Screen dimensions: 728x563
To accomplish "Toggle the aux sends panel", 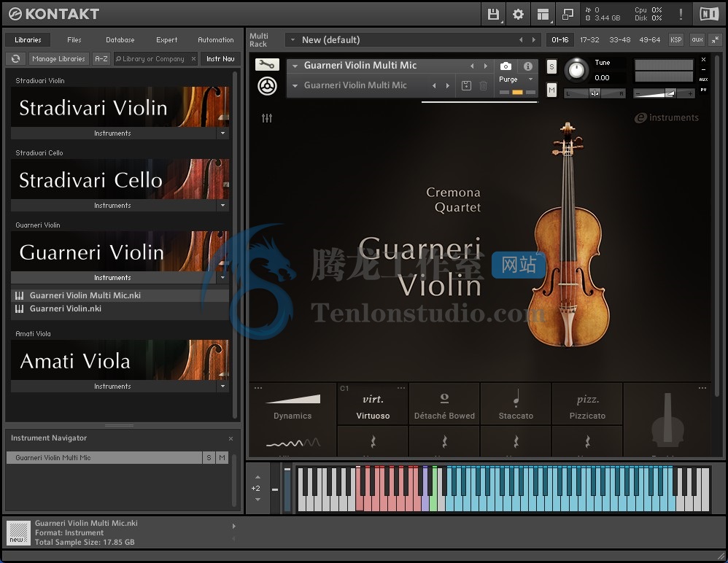I will pos(697,40).
